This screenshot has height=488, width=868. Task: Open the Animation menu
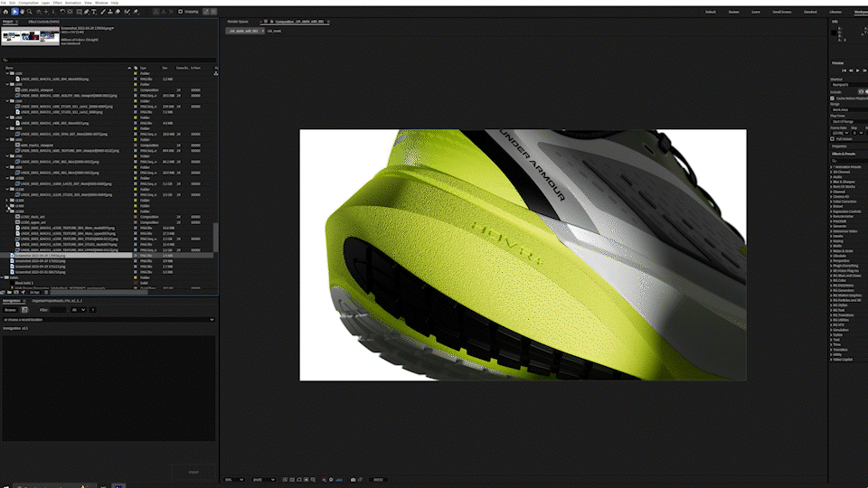tap(73, 3)
